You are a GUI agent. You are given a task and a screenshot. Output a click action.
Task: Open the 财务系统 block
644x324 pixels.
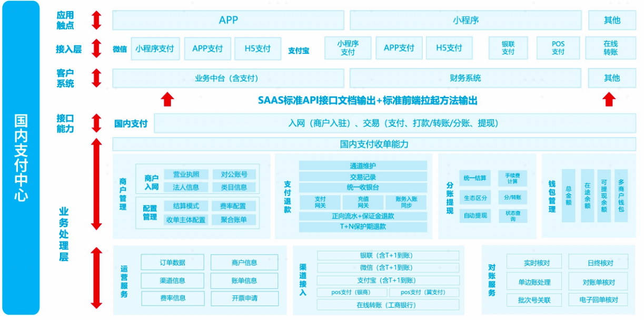465,78
